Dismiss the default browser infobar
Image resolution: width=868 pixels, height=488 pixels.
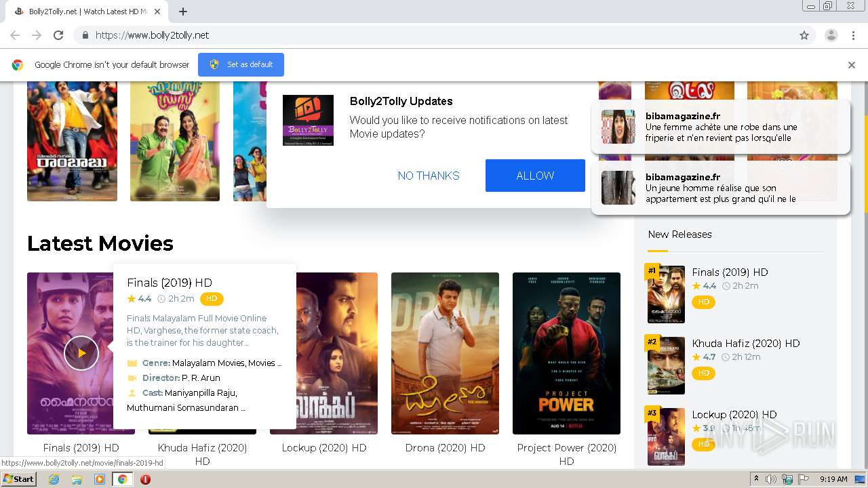tap(852, 65)
